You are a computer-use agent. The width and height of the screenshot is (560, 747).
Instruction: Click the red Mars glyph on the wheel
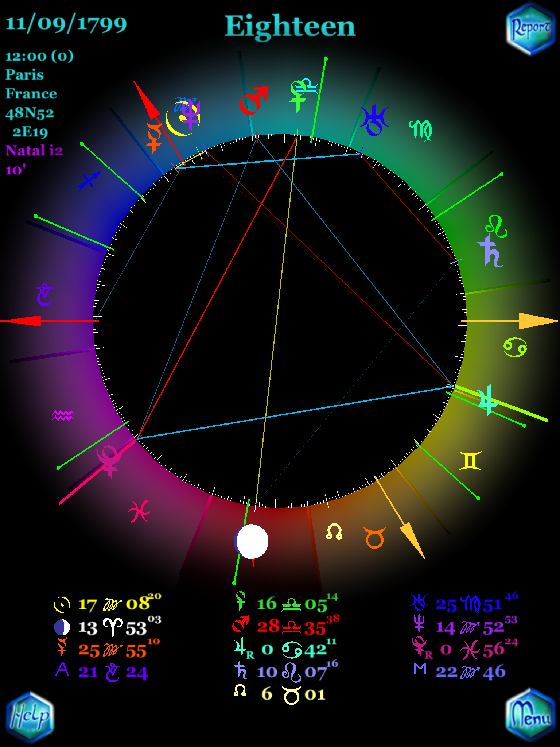[253, 100]
